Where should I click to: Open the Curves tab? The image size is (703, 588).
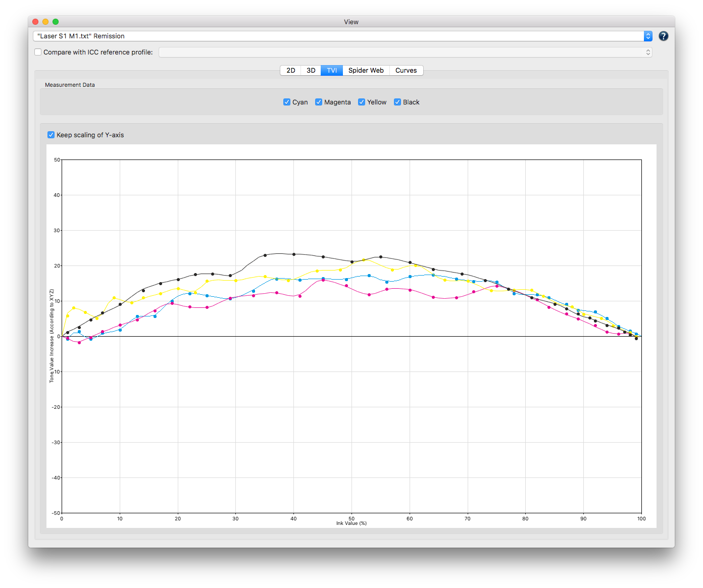coord(406,70)
